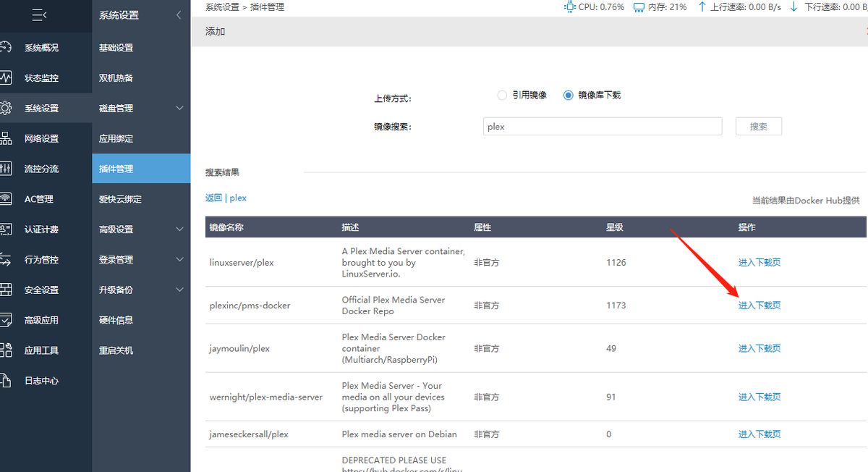Open 高级应用 in the main menu
This screenshot has height=472, width=868.
(41, 320)
